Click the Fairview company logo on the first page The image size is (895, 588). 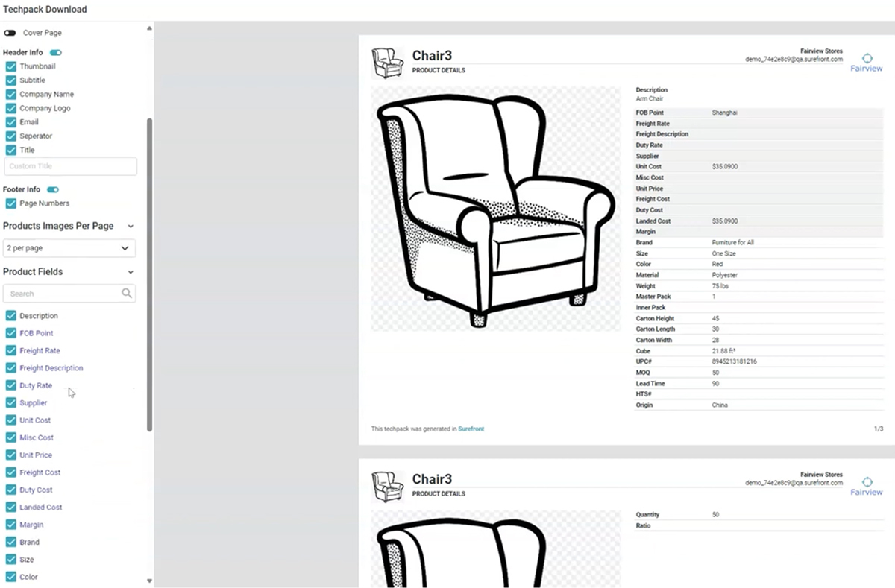click(866, 61)
